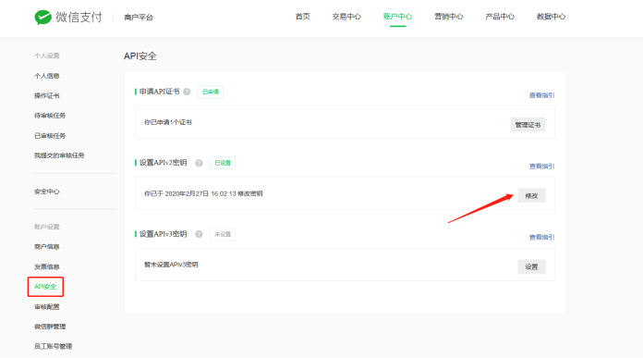644x358 pixels.
Task: Open 微信群管理 sidebar item
Action: 50,327
